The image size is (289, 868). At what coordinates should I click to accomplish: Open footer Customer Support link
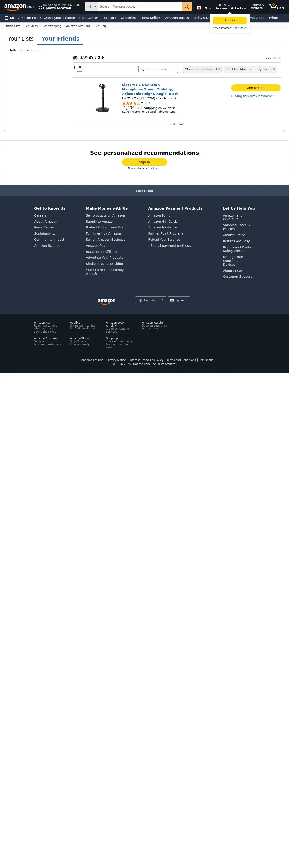point(237,277)
